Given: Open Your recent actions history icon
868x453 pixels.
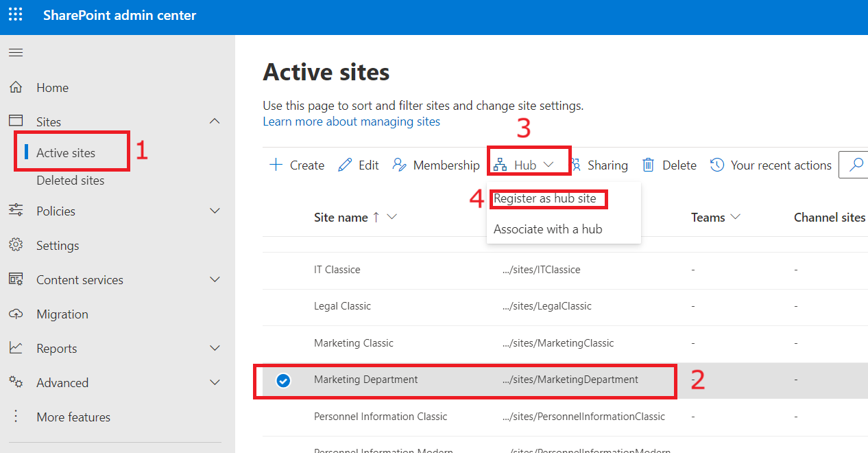Looking at the screenshot, I should pyautogui.click(x=716, y=165).
